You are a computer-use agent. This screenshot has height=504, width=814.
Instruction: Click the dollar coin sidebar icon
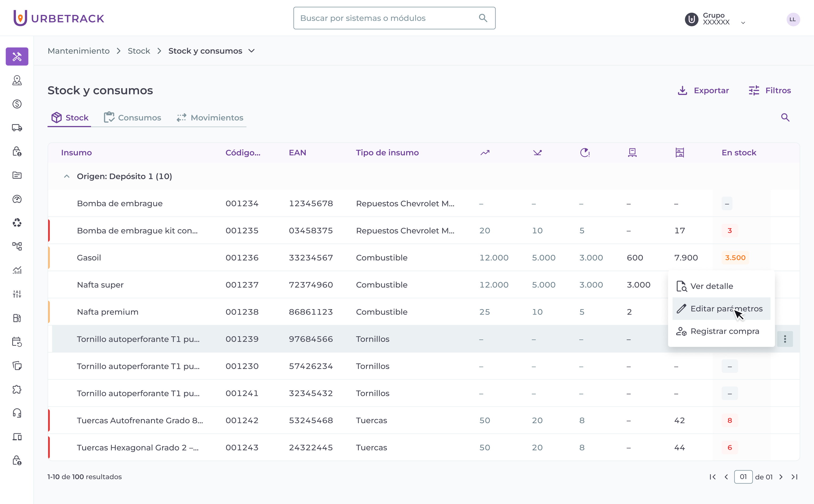coord(17,104)
